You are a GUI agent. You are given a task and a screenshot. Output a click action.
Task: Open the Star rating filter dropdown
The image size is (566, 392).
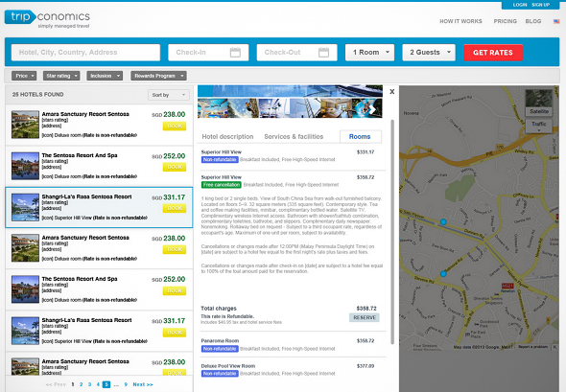[61, 76]
